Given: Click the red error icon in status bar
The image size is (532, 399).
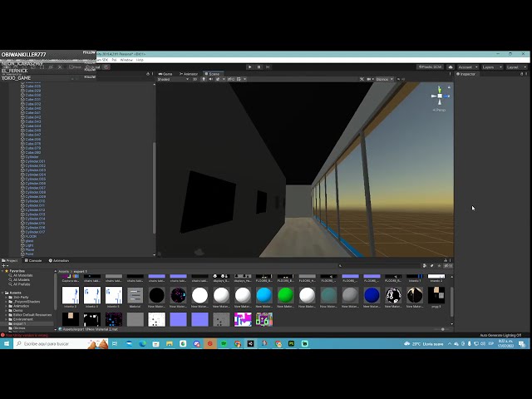Looking at the screenshot, I should point(2,335).
